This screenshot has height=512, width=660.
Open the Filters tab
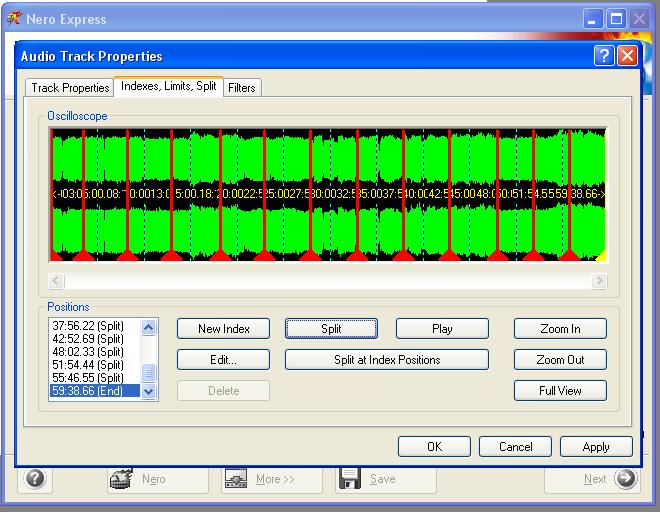[242, 88]
